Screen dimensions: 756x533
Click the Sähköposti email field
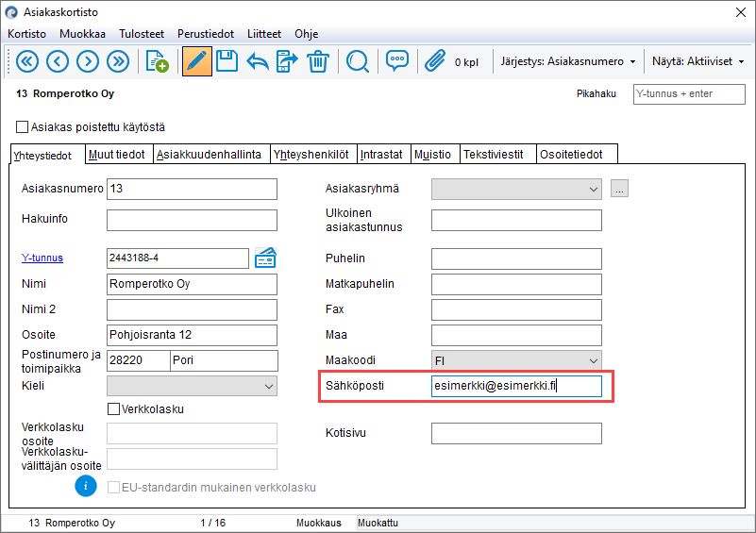click(x=516, y=386)
